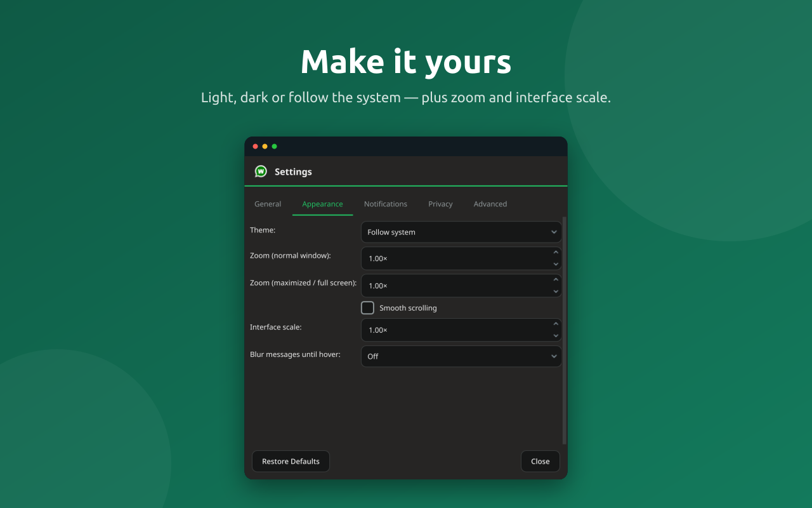Open the Theme dropdown showing Follow system

461,232
